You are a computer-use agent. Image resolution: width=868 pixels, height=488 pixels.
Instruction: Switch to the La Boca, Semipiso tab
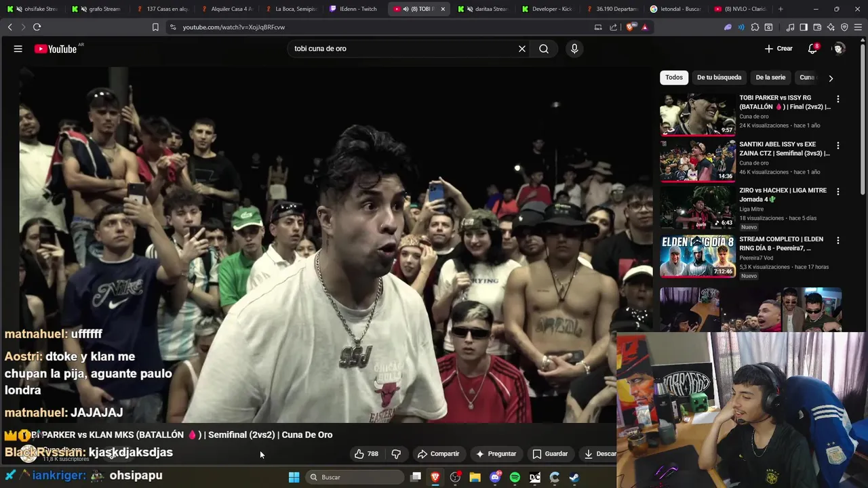pos(290,9)
